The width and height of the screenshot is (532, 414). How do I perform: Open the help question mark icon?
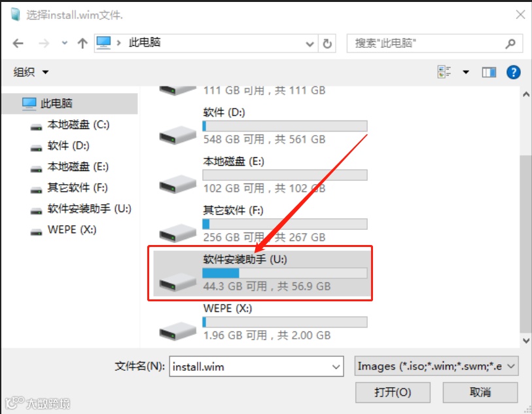[x=513, y=72]
